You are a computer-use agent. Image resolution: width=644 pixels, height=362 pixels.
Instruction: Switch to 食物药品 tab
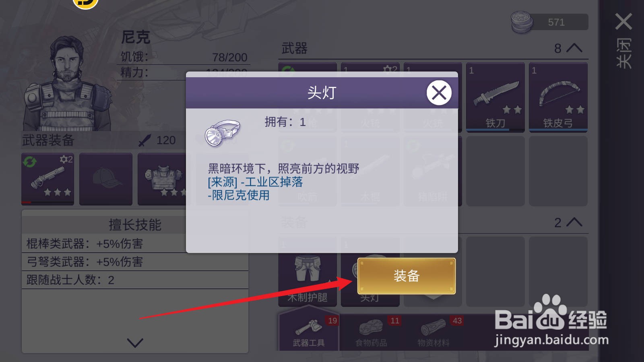click(x=371, y=332)
